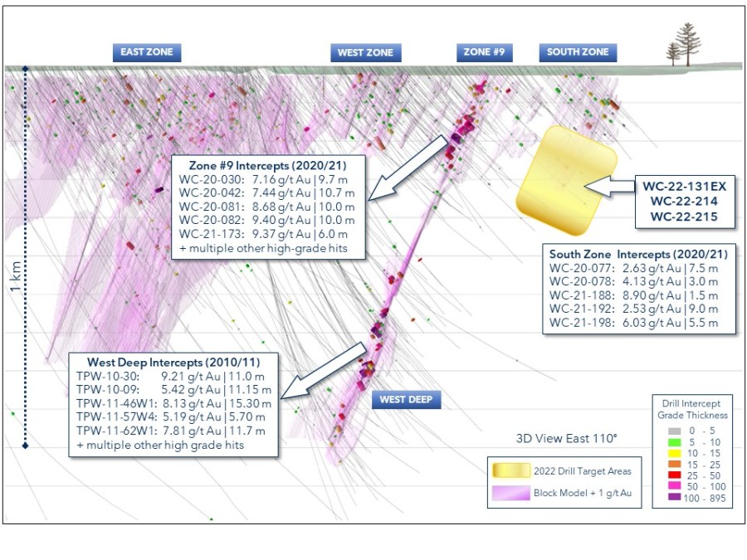Click the WEST ZONE label
Screen dimensions: 747x560
click(x=366, y=53)
